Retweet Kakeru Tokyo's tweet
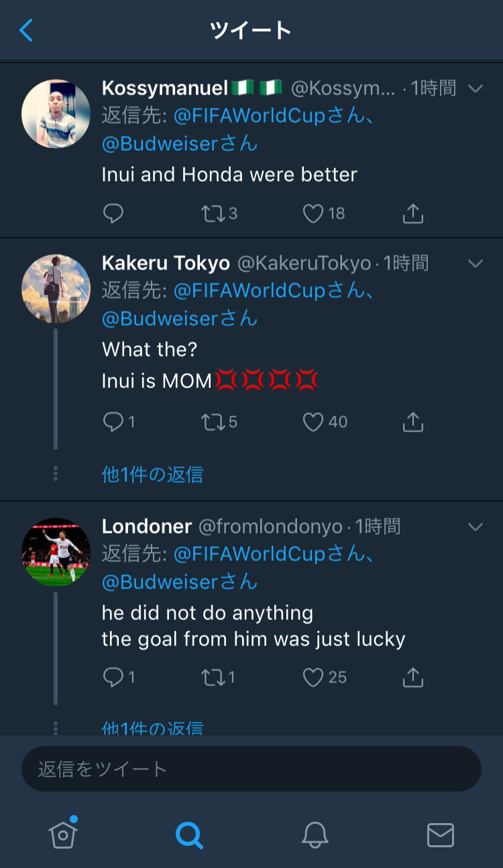This screenshot has width=503, height=868. pyautogui.click(x=213, y=422)
